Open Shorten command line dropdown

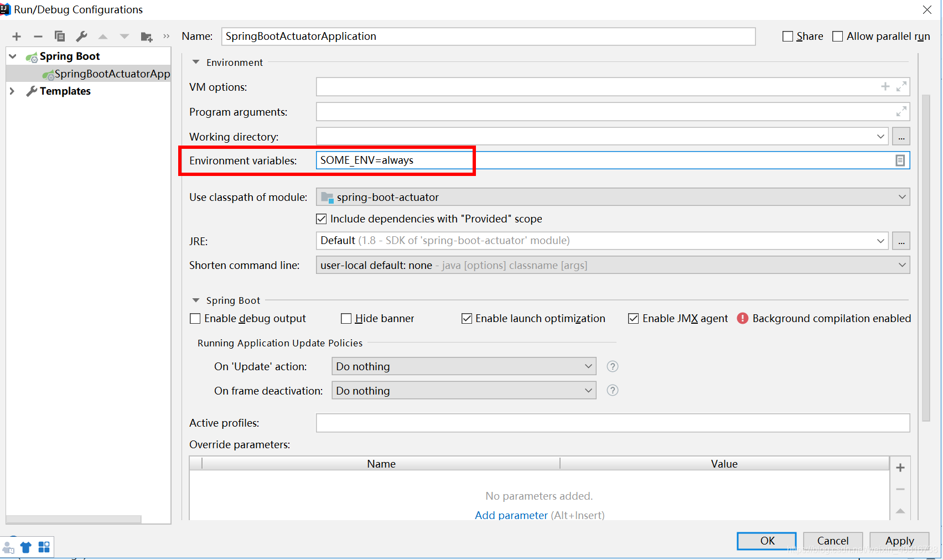click(x=902, y=265)
